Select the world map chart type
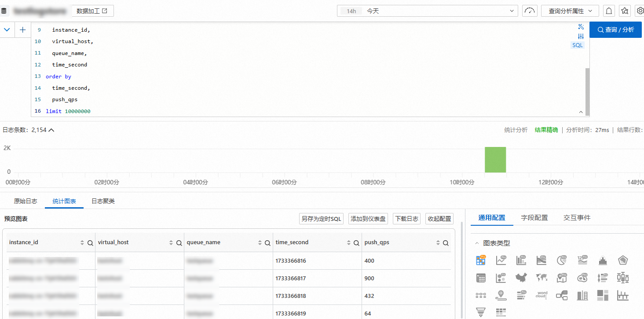 (x=542, y=278)
